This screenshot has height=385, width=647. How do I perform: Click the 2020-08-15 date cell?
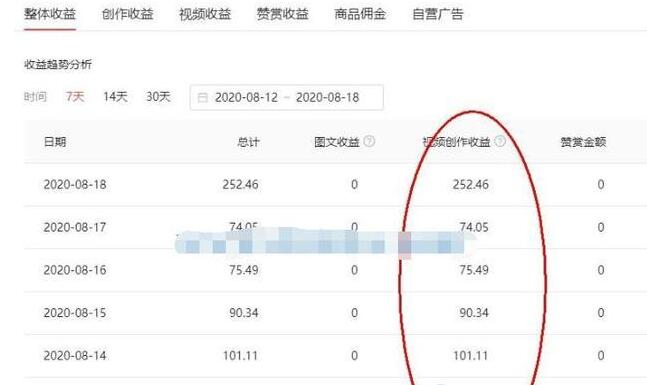75,313
